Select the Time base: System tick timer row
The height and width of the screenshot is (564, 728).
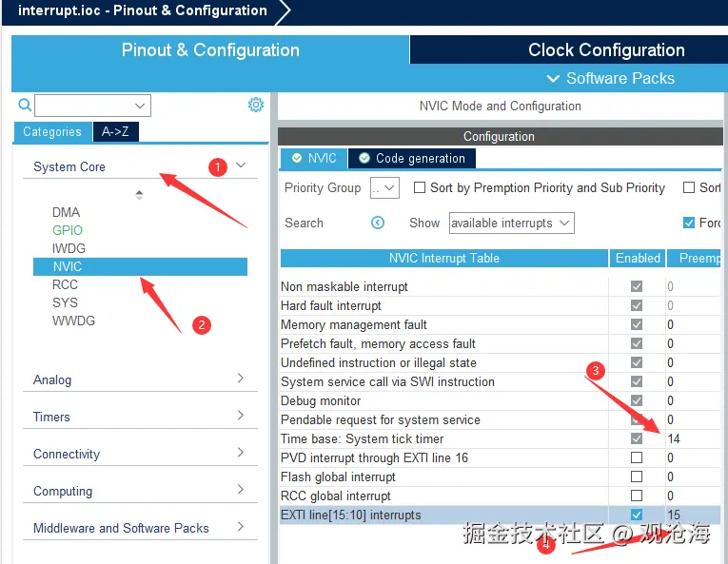tap(501, 438)
